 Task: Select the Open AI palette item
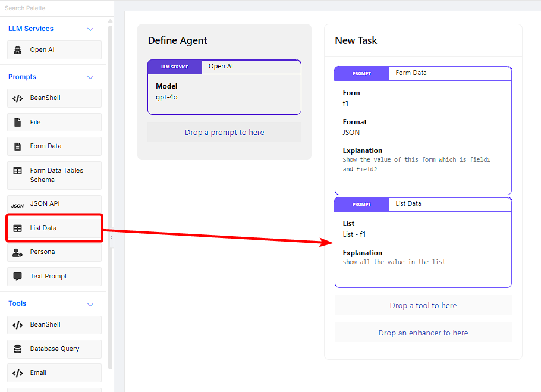point(54,50)
